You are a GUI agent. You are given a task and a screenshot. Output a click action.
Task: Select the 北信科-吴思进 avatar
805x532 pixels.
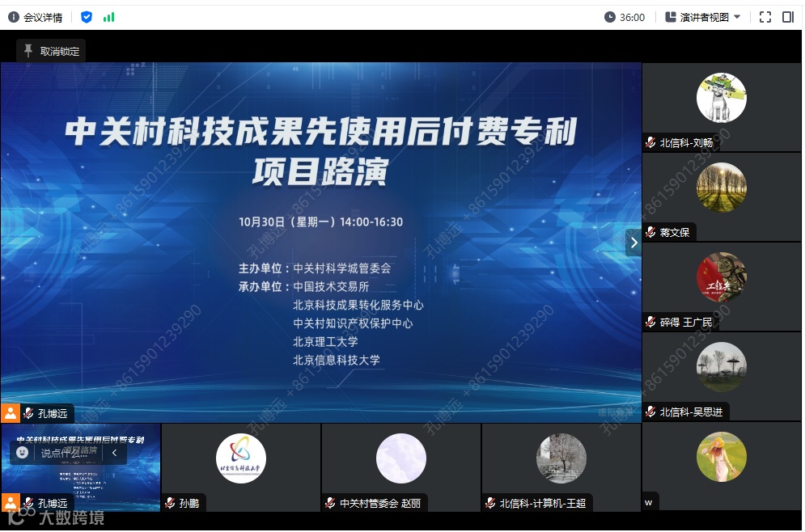click(722, 367)
